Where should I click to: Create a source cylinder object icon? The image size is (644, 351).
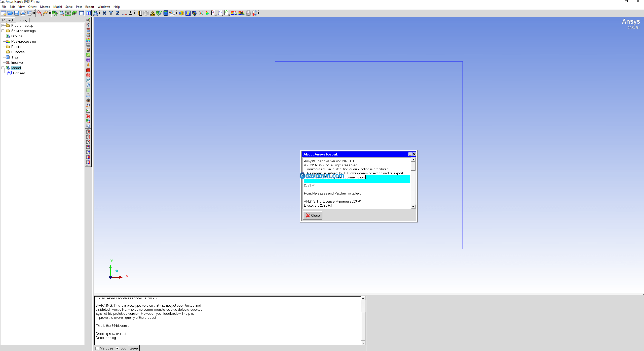[88, 50]
